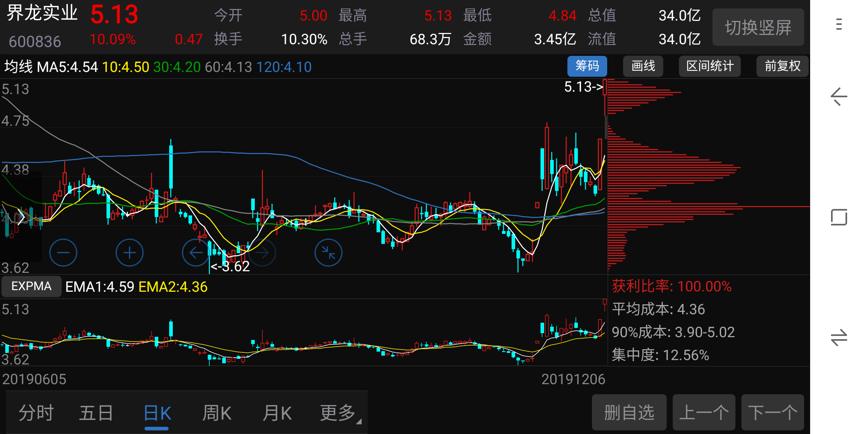The height and width of the screenshot is (434, 868).
Task: Tap the 10.09% change percentage
Action: pos(113,39)
